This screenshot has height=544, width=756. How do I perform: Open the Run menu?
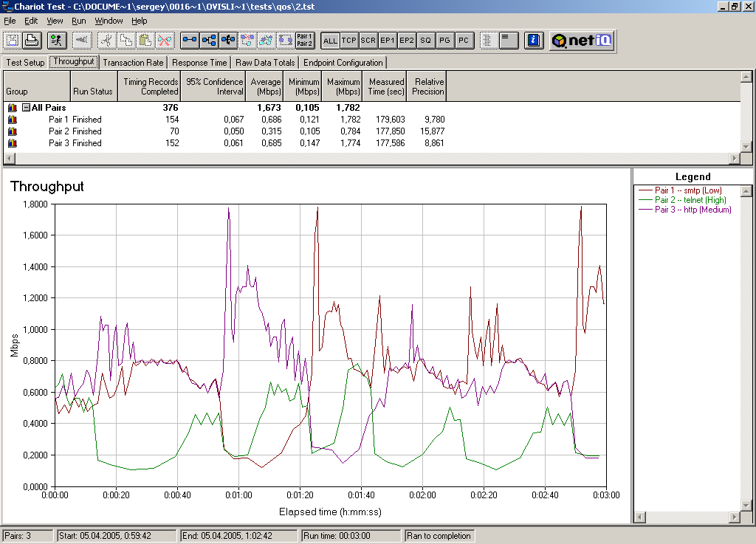coord(78,21)
